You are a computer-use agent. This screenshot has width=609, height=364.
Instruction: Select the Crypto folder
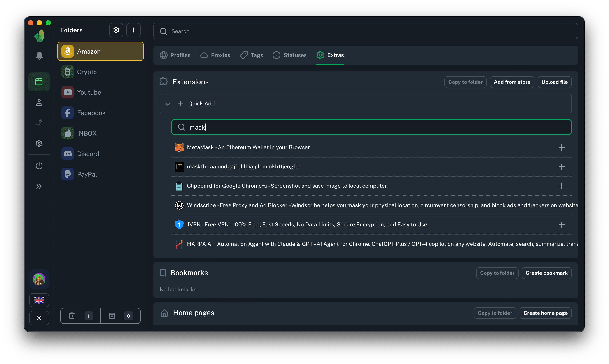tap(87, 72)
